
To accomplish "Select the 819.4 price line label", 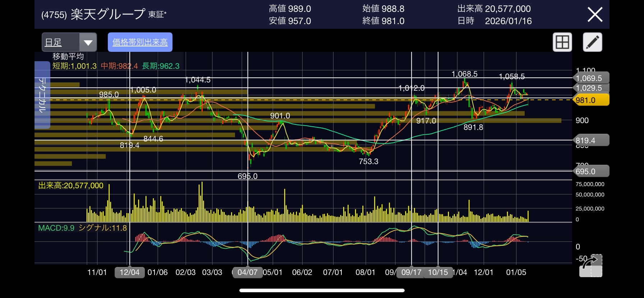I will click(x=590, y=140).
